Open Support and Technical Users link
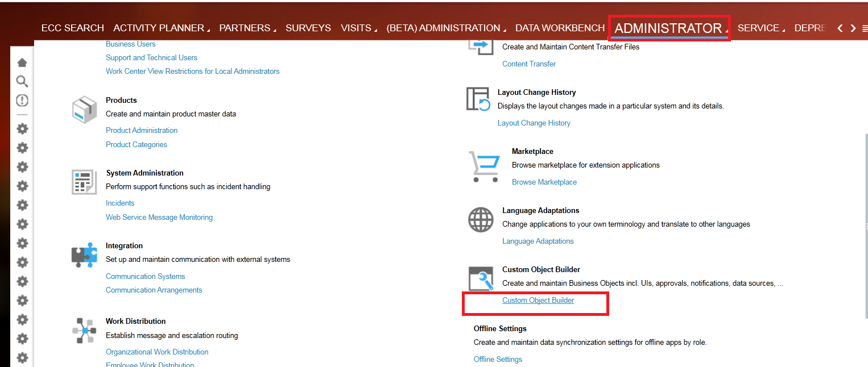Screen dimensions: 868x367 (151, 57)
